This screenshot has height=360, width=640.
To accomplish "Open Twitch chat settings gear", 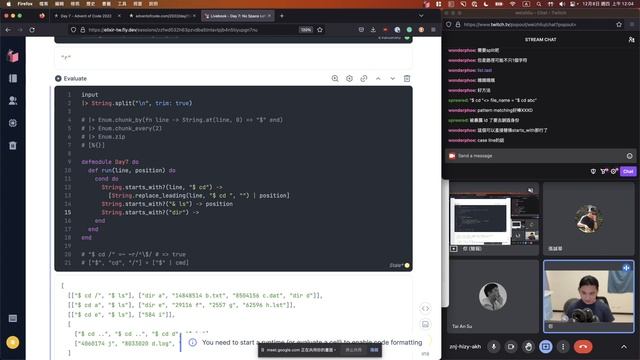I will (613, 171).
